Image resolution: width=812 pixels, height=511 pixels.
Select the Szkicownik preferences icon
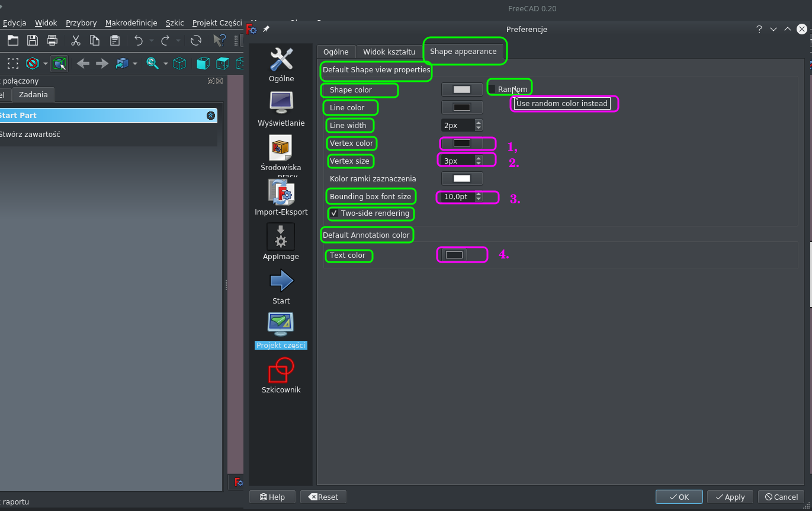tap(281, 371)
